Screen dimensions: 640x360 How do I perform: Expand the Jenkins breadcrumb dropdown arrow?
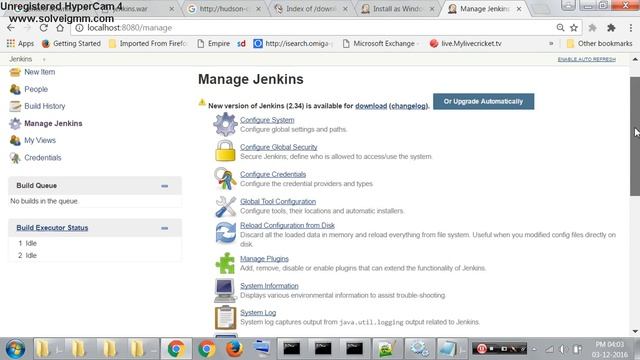click(x=44, y=60)
